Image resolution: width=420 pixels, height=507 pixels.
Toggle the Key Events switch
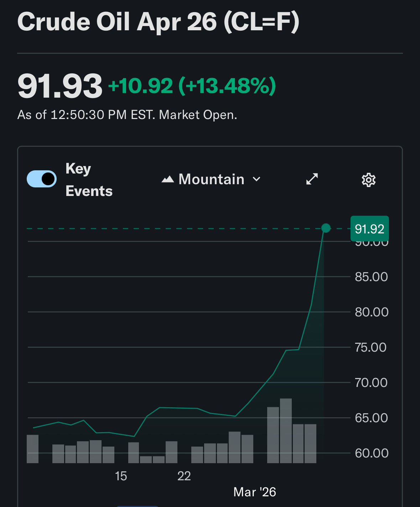click(42, 179)
